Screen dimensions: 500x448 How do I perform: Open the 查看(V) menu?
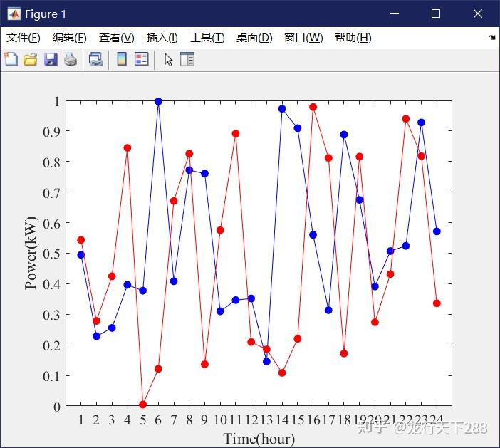point(117,38)
